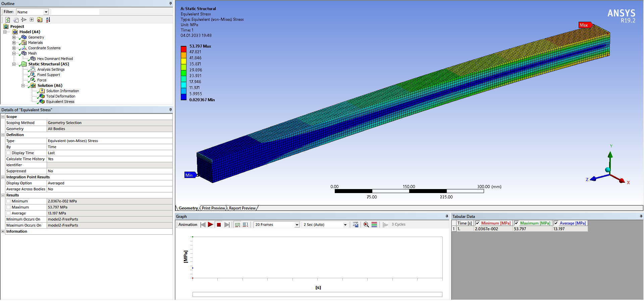Viewport: 644px width, 301px height.
Task: Click the Clear Search eraser icon in Outline
Action: pyautogui.click(x=16, y=20)
